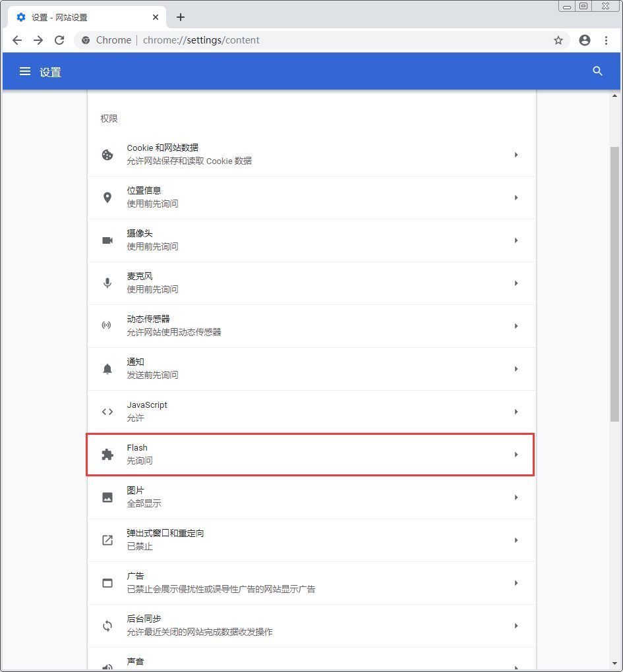Open a new tab with the plus button
The image size is (623, 672).
[x=181, y=17]
